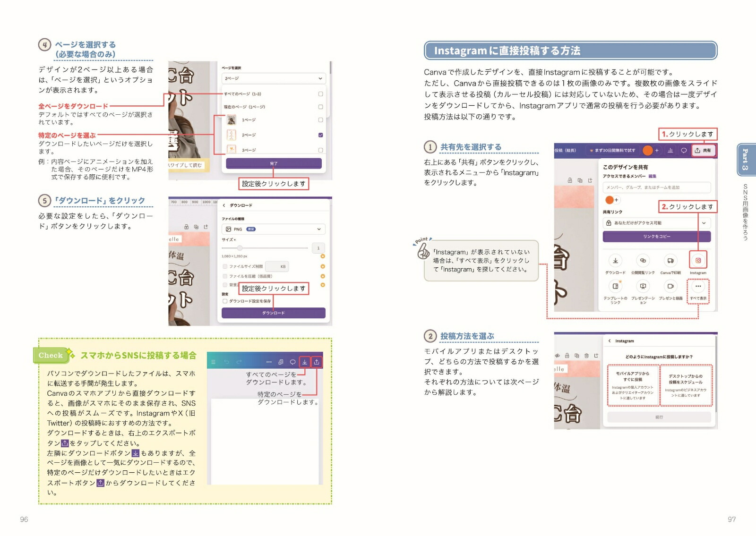
Task: Open the comment bubble icon beside 共有
Action: (x=683, y=150)
